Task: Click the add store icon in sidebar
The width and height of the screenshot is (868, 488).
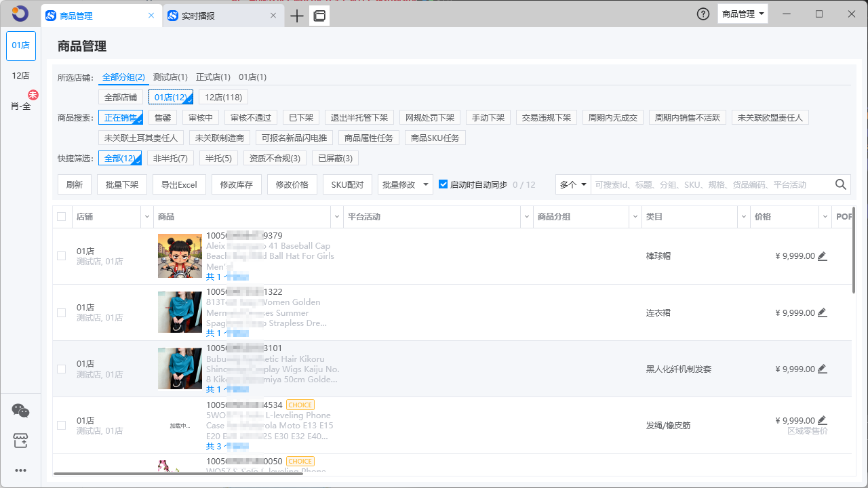Action: pyautogui.click(x=20, y=441)
